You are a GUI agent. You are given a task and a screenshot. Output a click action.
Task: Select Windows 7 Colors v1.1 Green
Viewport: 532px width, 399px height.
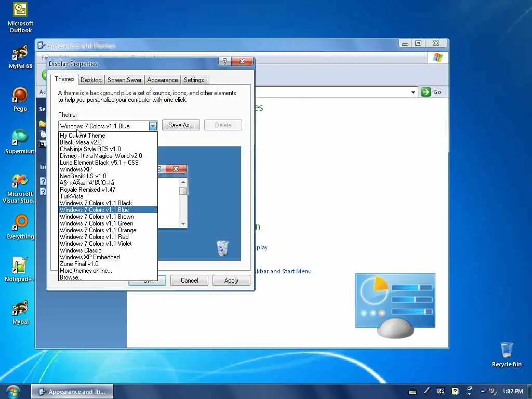[x=108, y=223]
